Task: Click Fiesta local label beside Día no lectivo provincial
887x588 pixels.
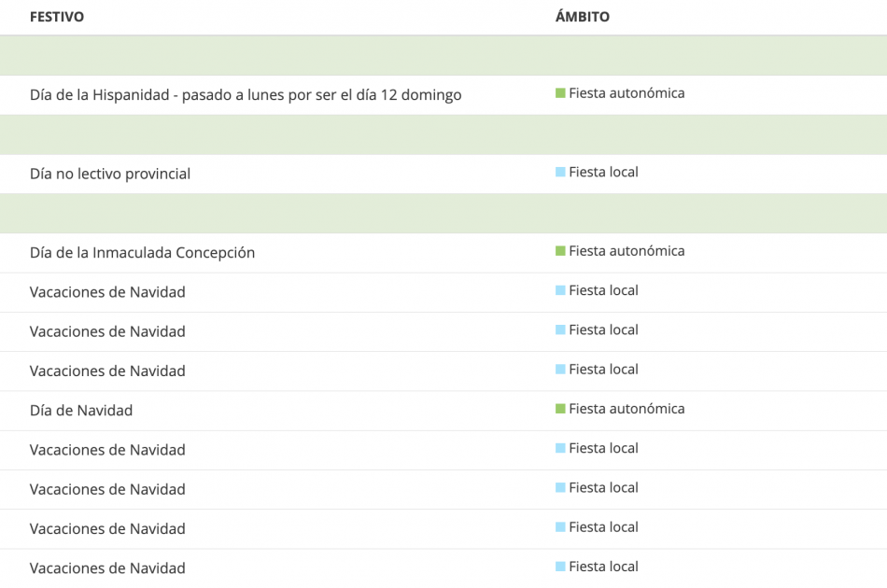Action: pos(603,172)
